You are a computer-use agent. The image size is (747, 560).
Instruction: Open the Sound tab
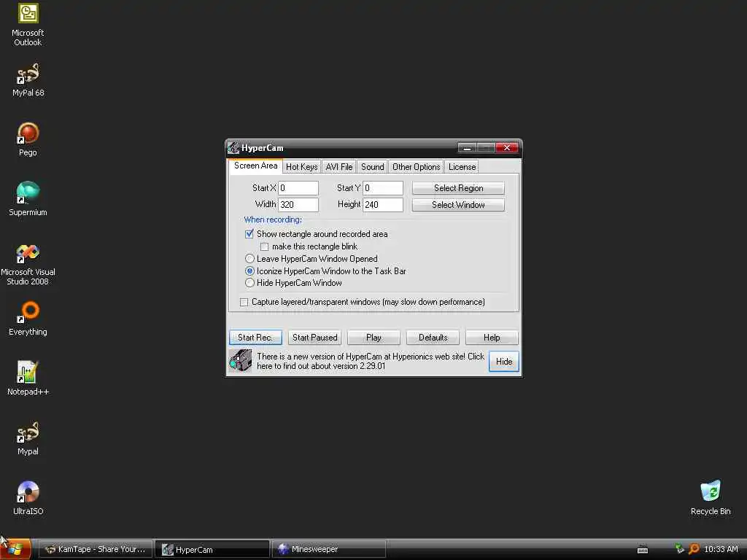click(372, 167)
